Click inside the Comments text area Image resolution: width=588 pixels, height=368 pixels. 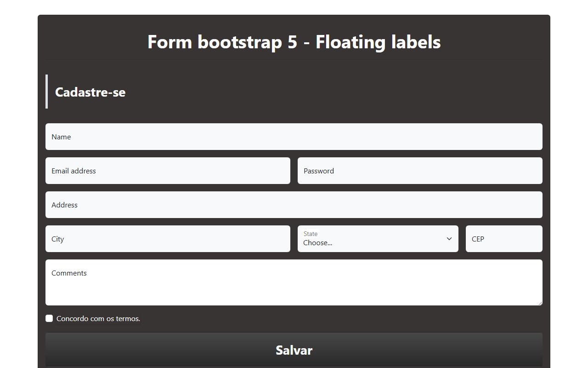(294, 282)
